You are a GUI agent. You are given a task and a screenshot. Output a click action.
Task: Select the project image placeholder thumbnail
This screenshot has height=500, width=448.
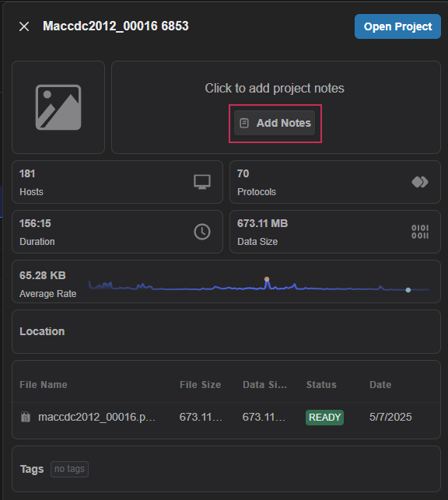(58, 107)
